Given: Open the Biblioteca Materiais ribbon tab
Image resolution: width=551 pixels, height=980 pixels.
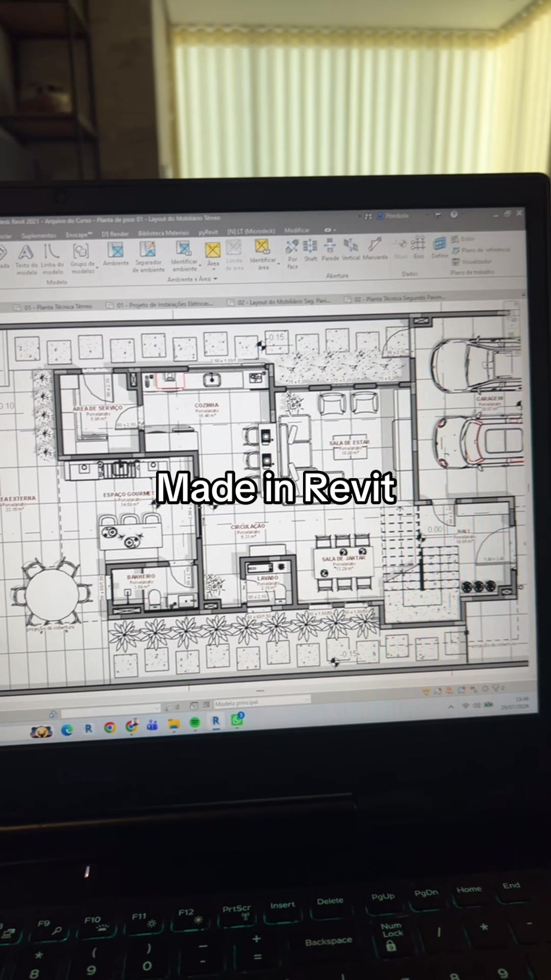Looking at the screenshot, I should tap(163, 233).
